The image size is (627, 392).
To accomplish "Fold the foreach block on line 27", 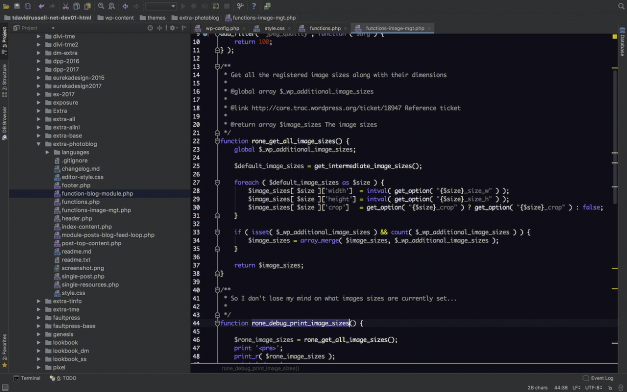I will point(217,182).
